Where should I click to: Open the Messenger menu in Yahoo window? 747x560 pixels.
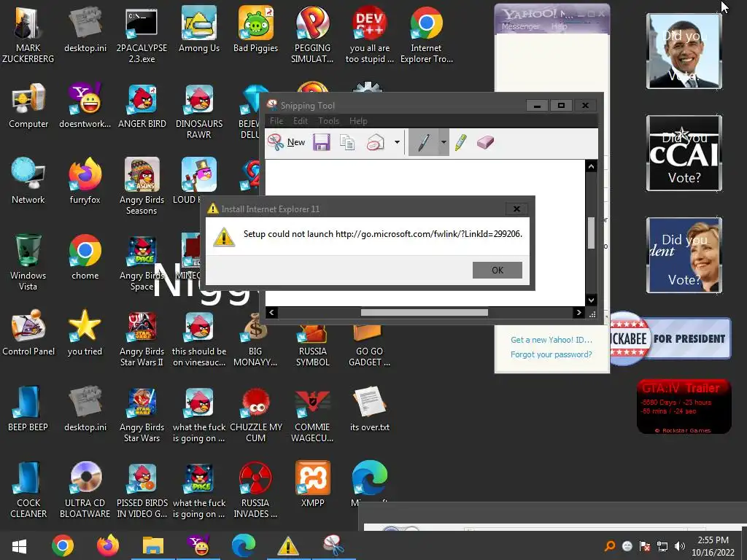pyautogui.click(x=520, y=27)
